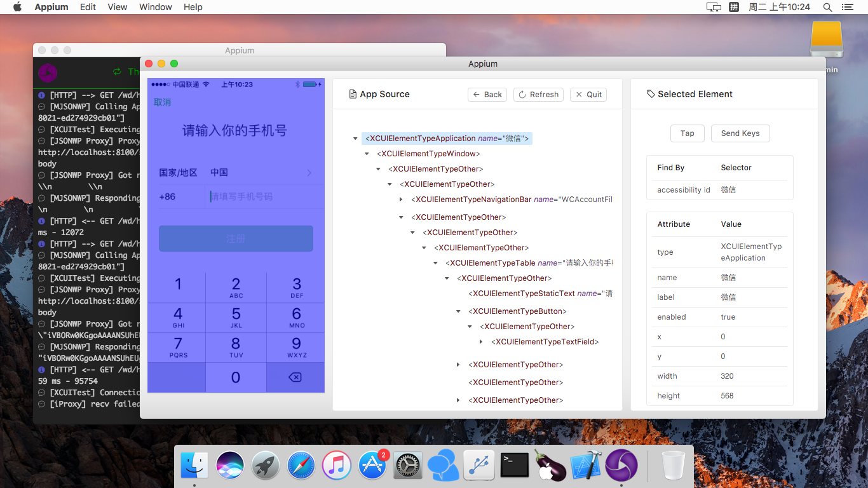Open the external drive icon on desktop
868x488 pixels.
(827, 39)
